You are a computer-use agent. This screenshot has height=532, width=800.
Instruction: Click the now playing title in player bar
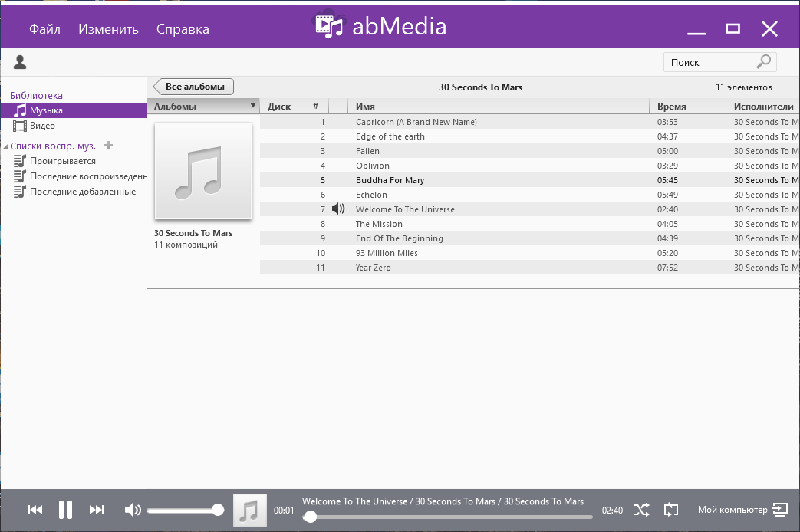(443, 501)
